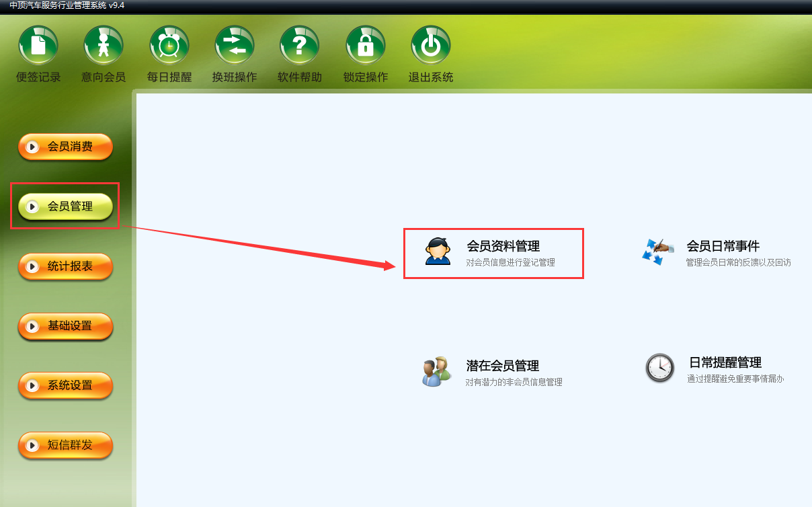Click 退出系统 power icon

pyautogui.click(x=431, y=45)
